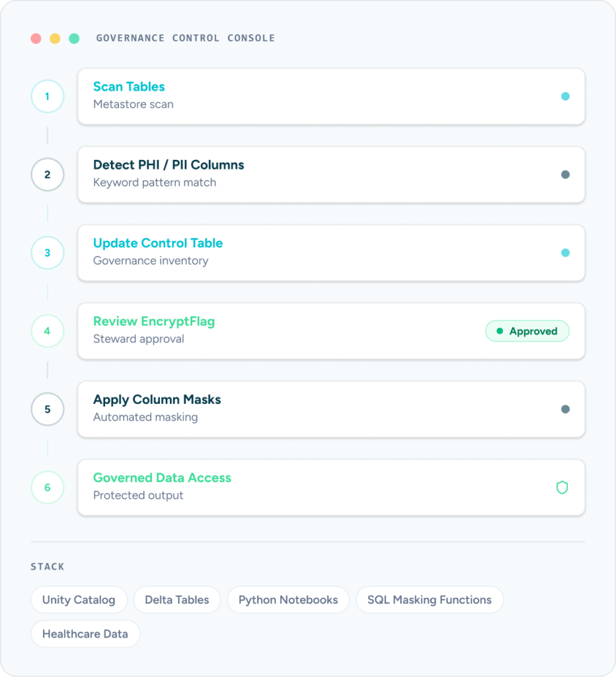This screenshot has height=677, width=616.
Task: Click the step 1 circle badge
Action: click(x=48, y=97)
